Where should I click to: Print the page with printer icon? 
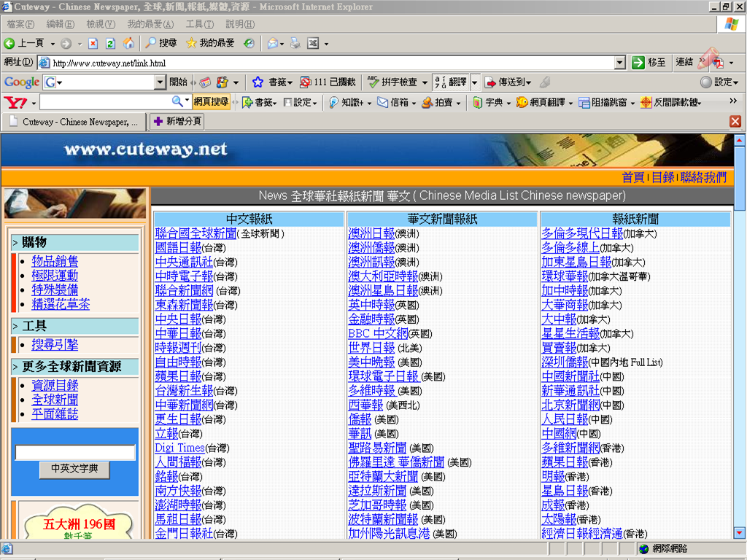coord(296,43)
